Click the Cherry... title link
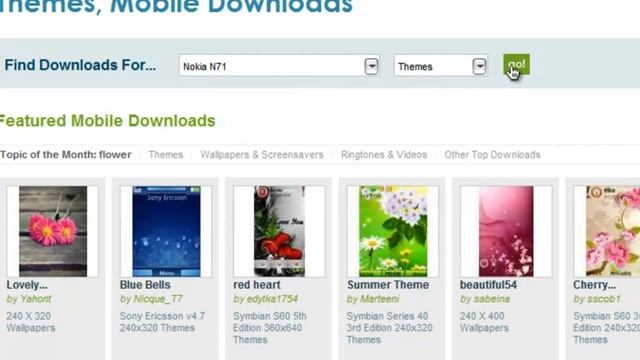The height and width of the screenshot is (360, 640). click(x=594, y=285)
